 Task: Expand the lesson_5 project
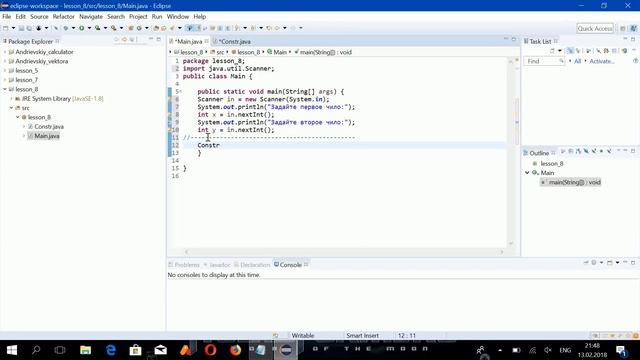(x=5, y=71)
